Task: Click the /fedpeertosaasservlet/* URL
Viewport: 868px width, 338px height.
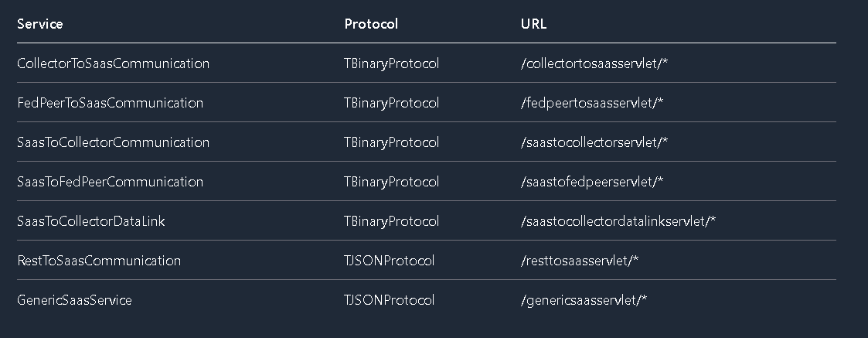Action: pyautogui.click(x=592, y=103)
